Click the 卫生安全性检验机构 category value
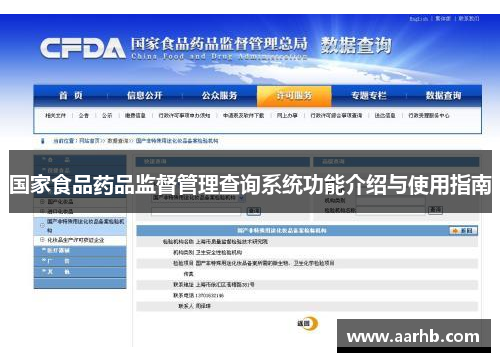Viewport: 500px width, 362px height. [219, 252]
